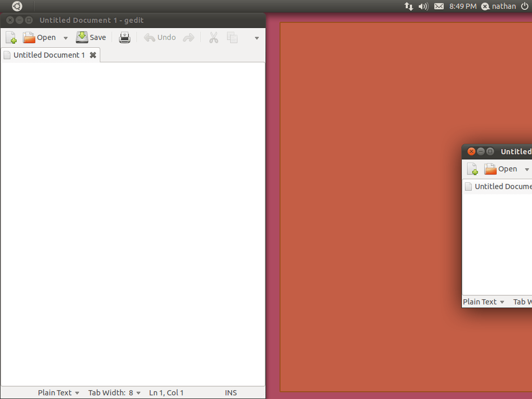Open the dropdown next to the Open button

click(x=65, y=37)
